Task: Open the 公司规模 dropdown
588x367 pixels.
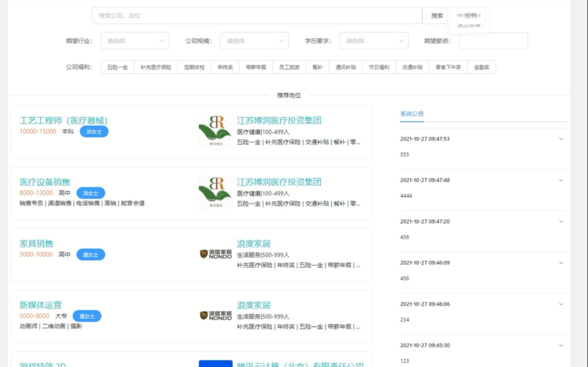Action: [x=254, y=41]
